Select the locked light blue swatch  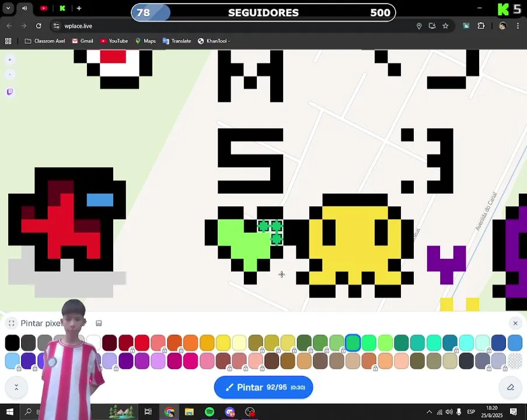12,361
